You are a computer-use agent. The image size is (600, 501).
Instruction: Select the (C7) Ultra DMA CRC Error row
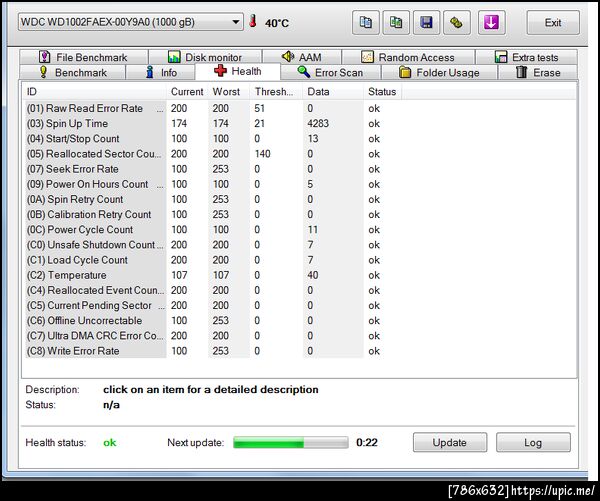click(x=212, y=336)
